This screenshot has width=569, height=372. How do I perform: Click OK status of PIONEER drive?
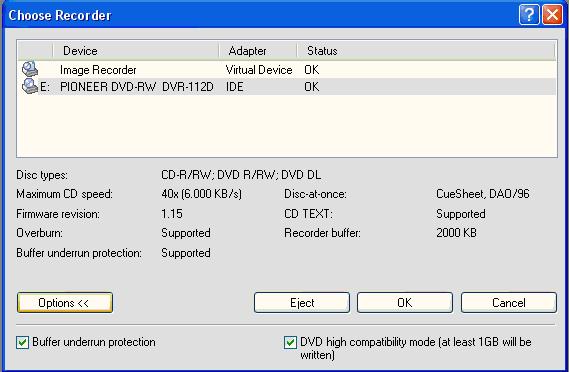pos(312,87)
